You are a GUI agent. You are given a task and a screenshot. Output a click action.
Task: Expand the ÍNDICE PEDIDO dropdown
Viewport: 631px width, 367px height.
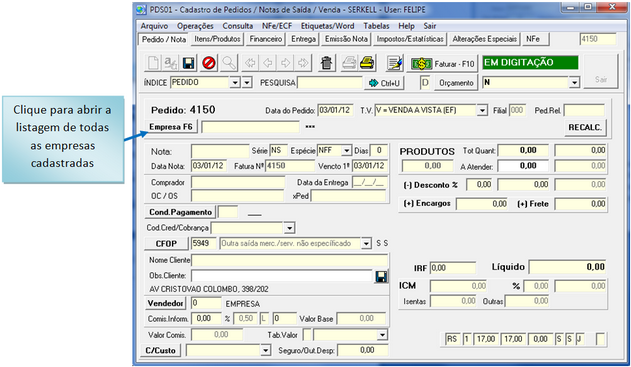tap(235, 82)
